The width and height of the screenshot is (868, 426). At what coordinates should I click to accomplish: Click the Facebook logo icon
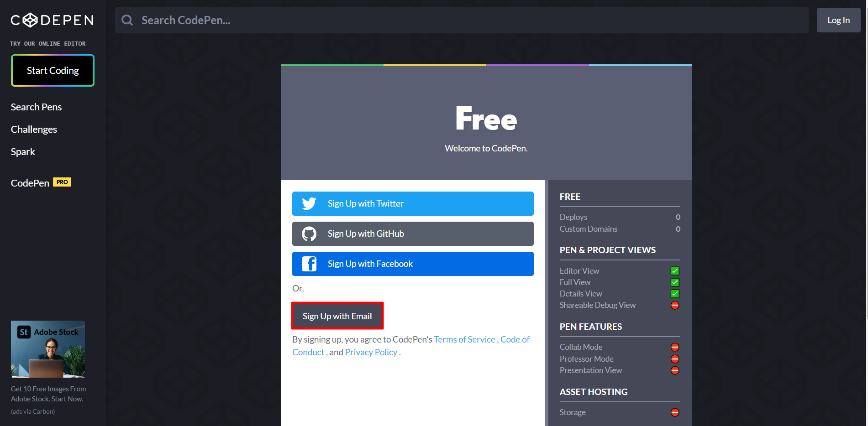309,264
